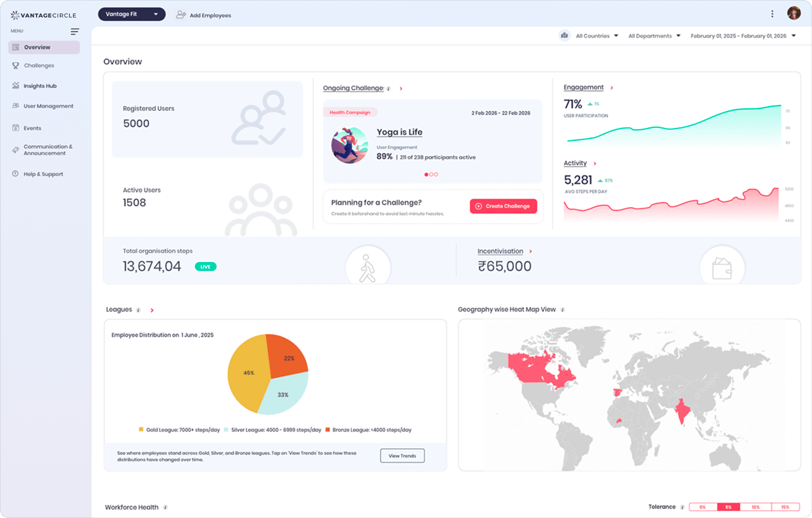This screenshot has width=812, height=518.
Task: Open the All Departments dropdown
Action: (x=654, y=35)
